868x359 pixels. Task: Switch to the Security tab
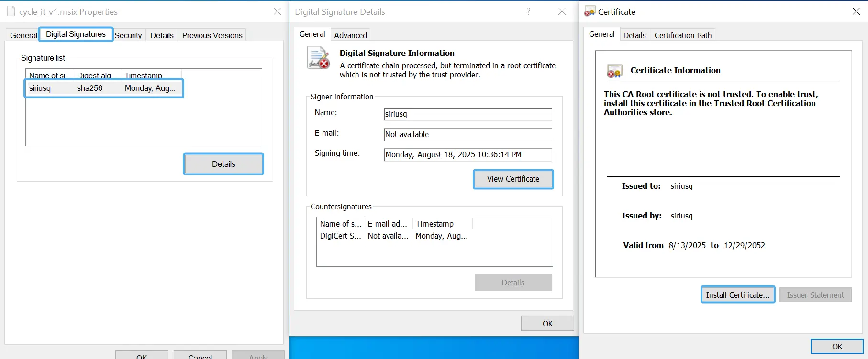tap(128, 35)
